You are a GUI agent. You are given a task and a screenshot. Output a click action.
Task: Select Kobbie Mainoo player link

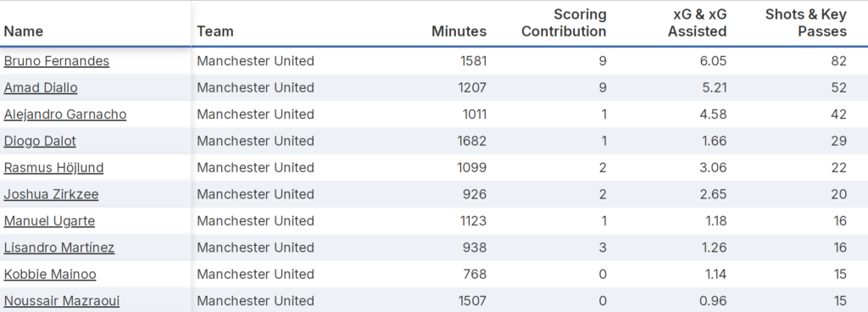[50, 274]
